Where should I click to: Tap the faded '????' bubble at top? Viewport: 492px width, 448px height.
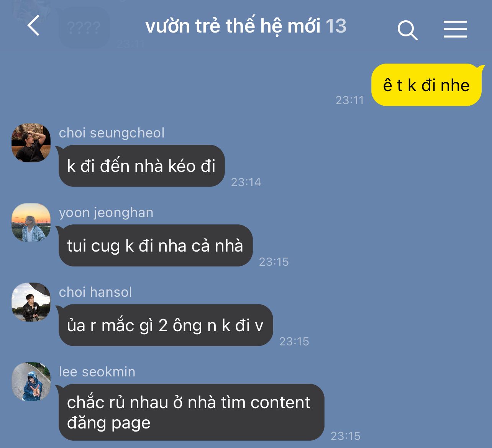click(x=84, y=27)
